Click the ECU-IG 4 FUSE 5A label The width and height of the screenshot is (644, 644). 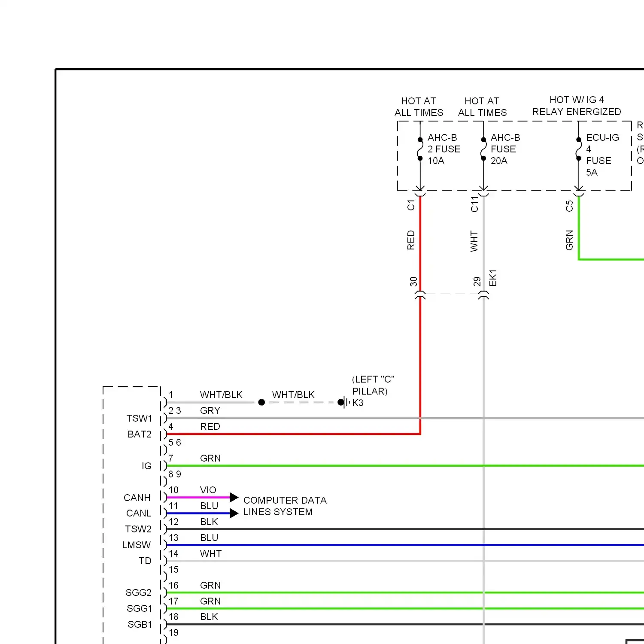(x=602, y=155)
